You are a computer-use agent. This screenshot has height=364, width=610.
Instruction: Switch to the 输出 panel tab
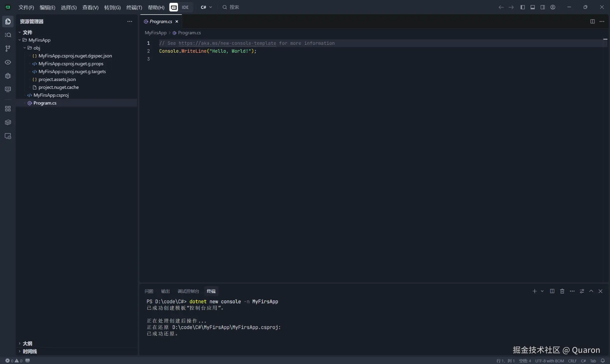click(165, 291)
